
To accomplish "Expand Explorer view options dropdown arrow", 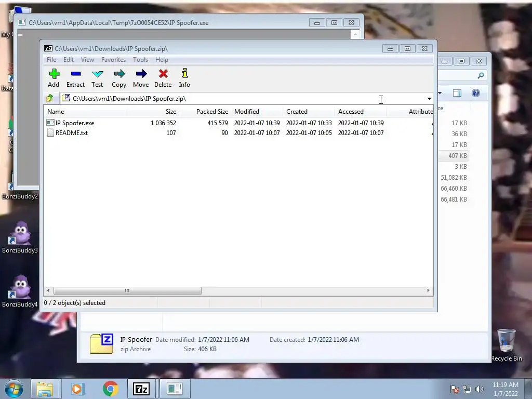I will click(440, 93).
